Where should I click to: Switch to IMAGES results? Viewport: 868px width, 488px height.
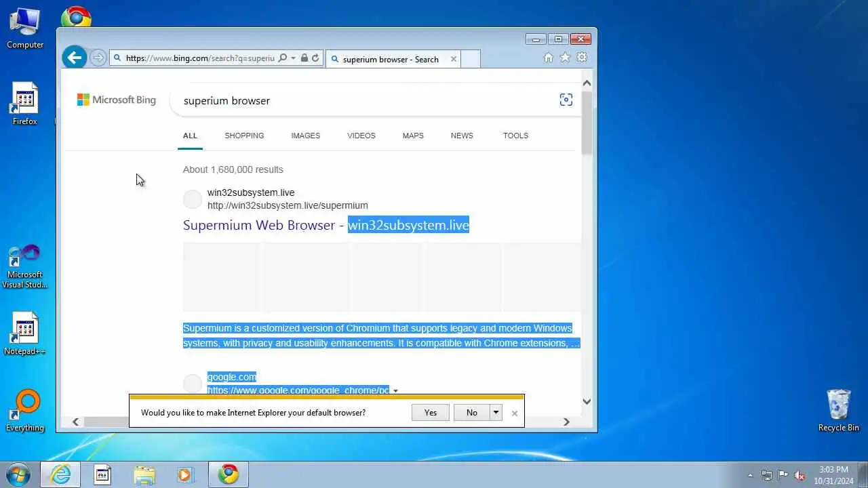305,136
